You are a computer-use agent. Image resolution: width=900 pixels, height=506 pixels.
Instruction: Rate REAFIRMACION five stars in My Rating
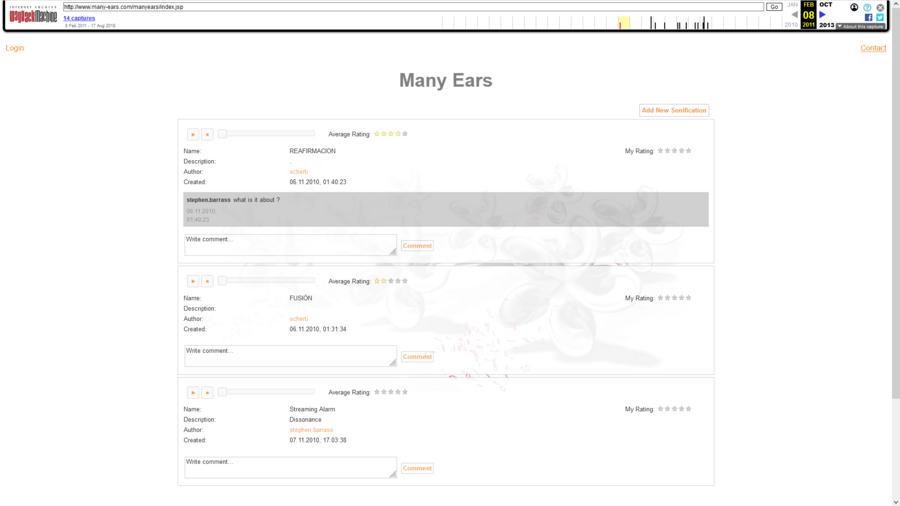(x=689, y=151)
